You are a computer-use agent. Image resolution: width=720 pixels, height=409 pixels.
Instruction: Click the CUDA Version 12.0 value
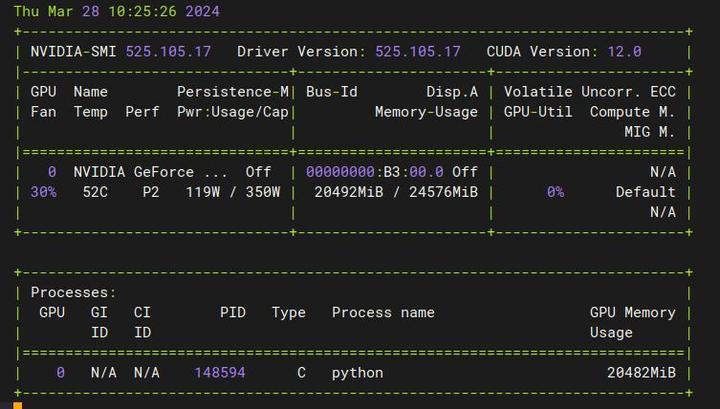[x=624, y=51]
